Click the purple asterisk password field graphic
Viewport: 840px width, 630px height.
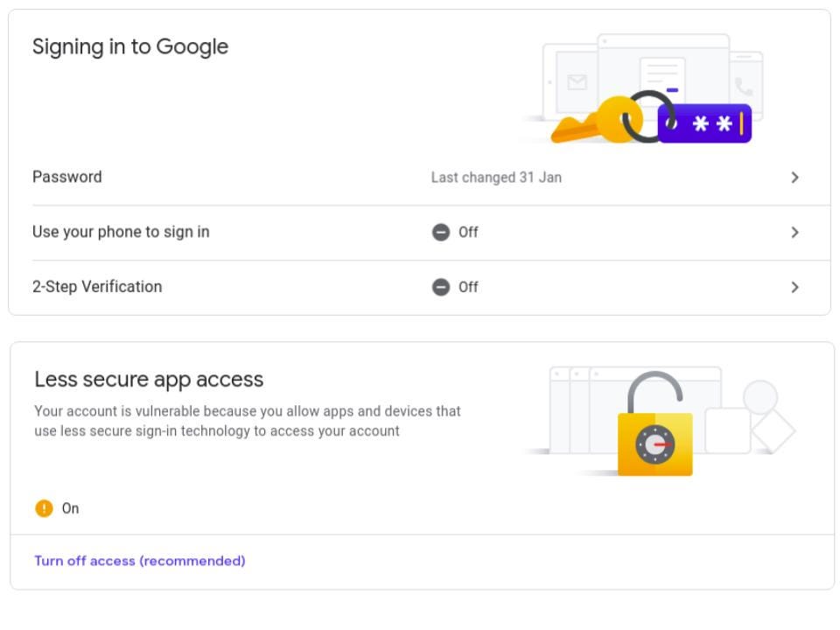[704, 123]
